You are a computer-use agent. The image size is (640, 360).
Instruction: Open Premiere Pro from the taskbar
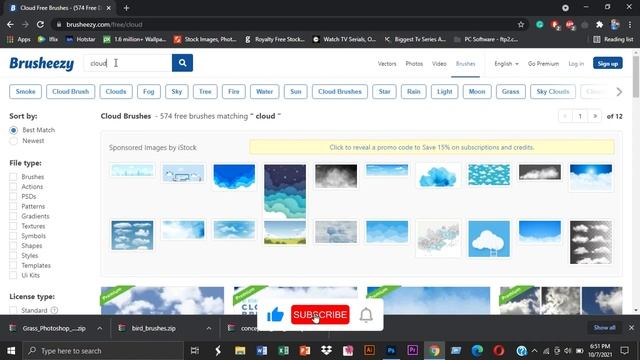[x=412, y=351]
